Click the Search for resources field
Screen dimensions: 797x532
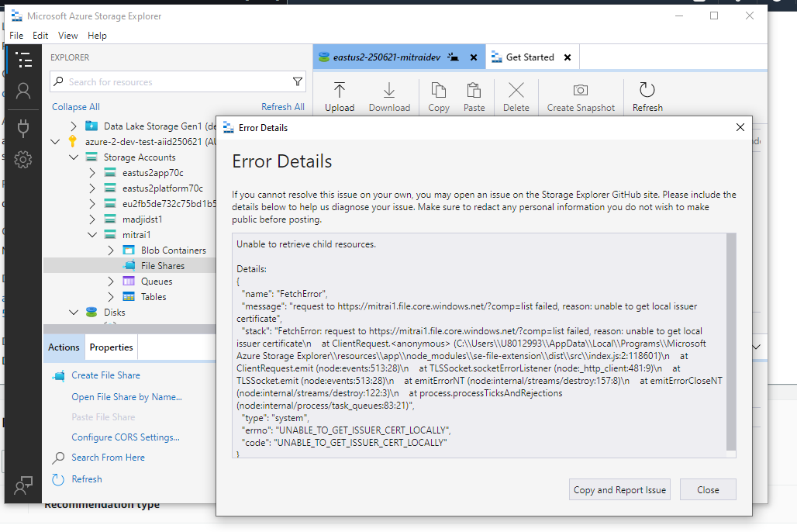[x=178, y=81]
